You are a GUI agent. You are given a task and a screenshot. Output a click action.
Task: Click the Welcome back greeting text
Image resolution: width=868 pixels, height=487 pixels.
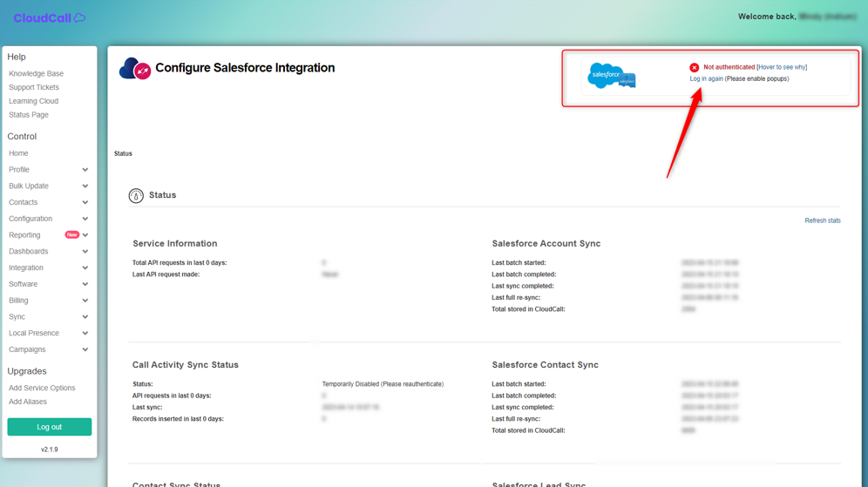click(767, 17)
